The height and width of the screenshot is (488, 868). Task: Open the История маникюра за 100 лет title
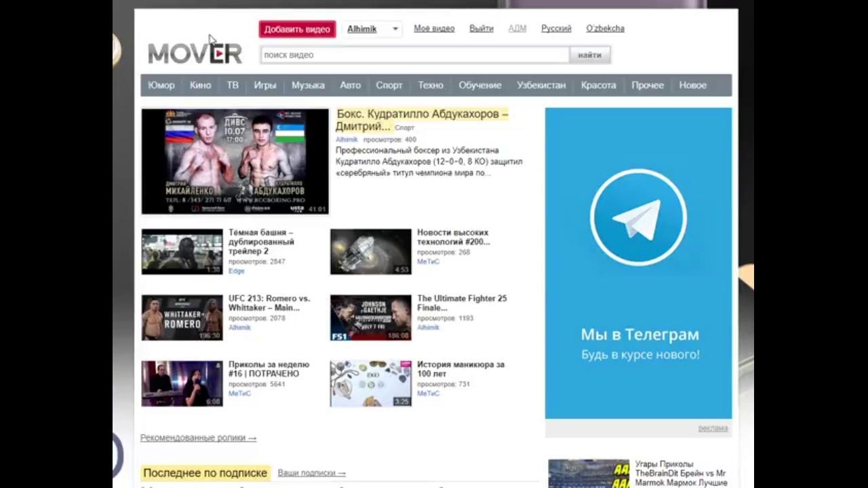coord(460,369)
